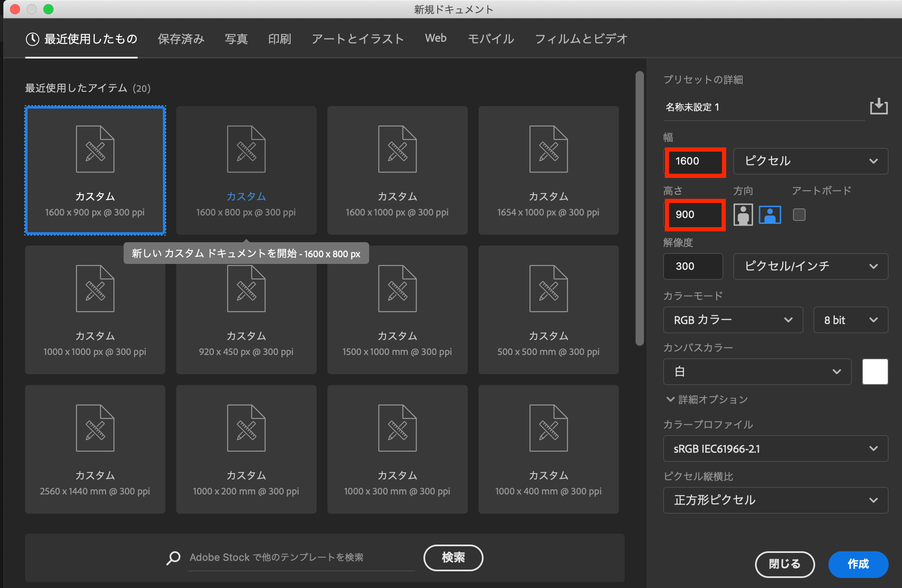Open the width unit ピクセル dropdown

coord(811,161)
